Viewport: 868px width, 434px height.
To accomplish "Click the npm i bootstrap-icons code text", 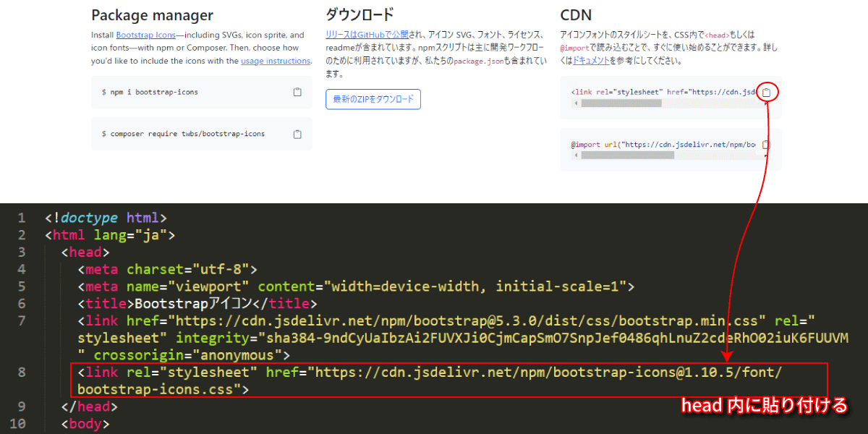I will click(150, 93).
